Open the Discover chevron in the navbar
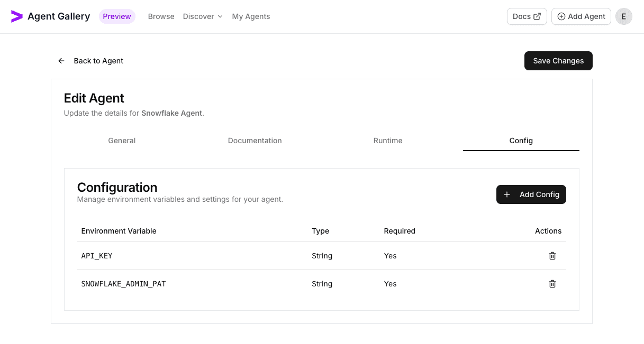 pyautogui.click(x=220, y=17)
